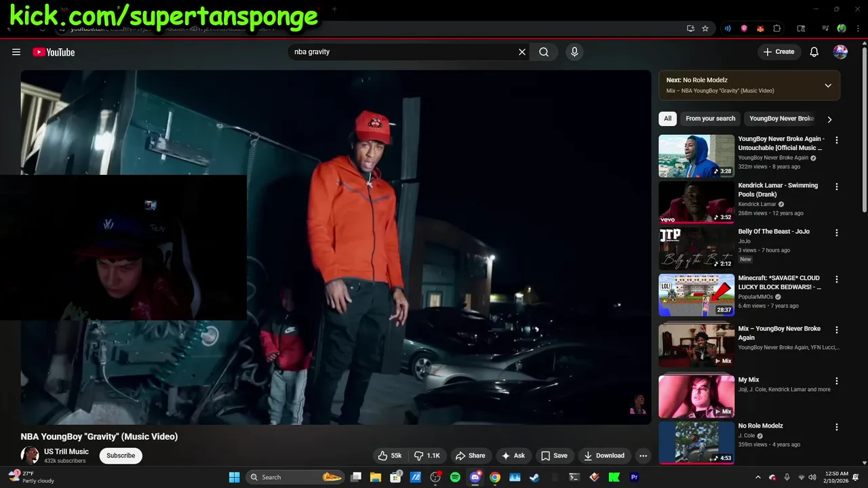Open the MetaMask fox extension
The height and width of the screenshot is (488, 868).
[x=760, y=28]
